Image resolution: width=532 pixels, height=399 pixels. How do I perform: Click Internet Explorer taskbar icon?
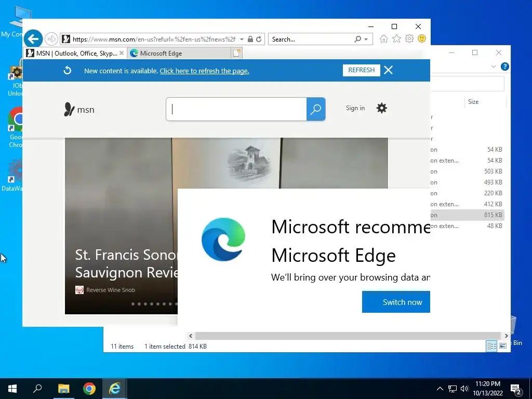115,389
